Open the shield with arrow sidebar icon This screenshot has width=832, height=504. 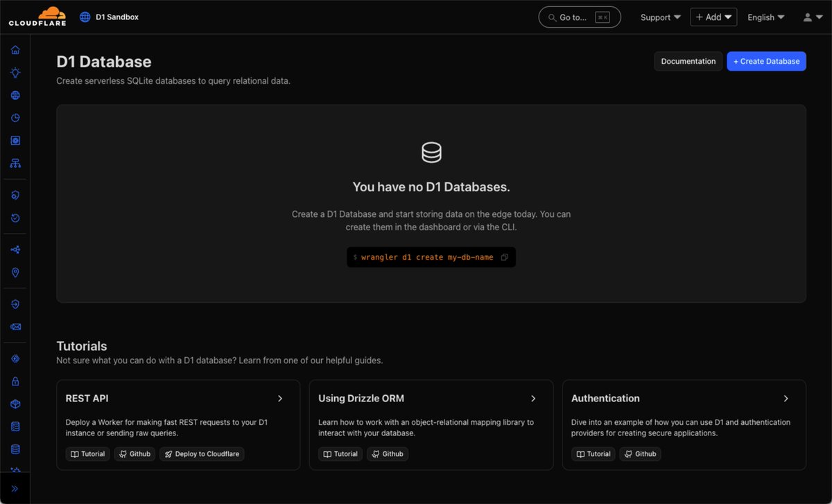tap(15, 304)
